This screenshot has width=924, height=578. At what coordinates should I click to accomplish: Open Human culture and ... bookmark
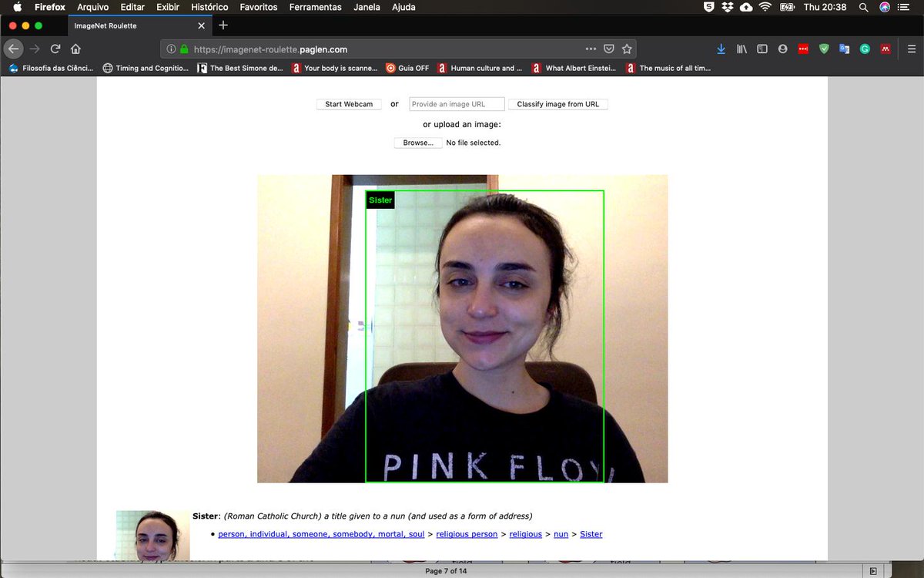coord(480,68)
